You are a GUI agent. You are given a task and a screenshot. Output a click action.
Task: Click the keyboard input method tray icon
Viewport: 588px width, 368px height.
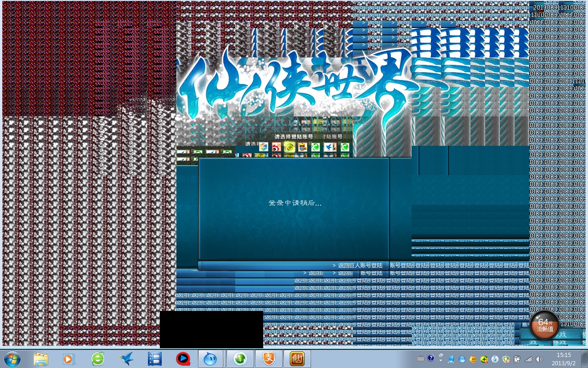pyautogui.click(x=420, y=359)
